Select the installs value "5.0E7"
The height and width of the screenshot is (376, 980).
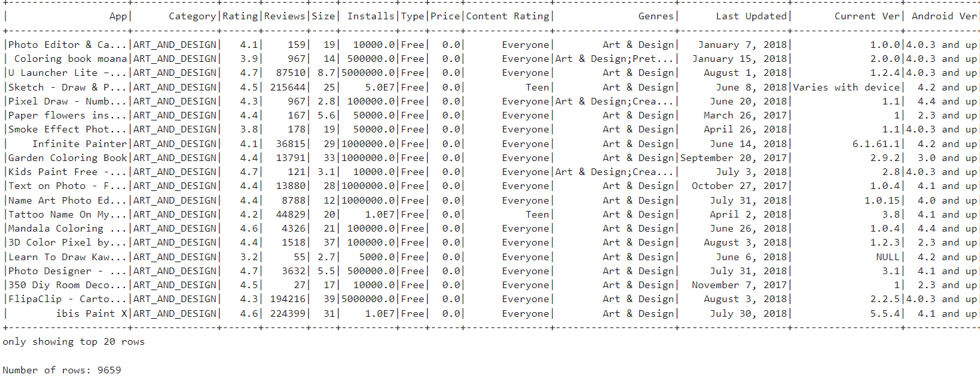click(x=381, y=88)
